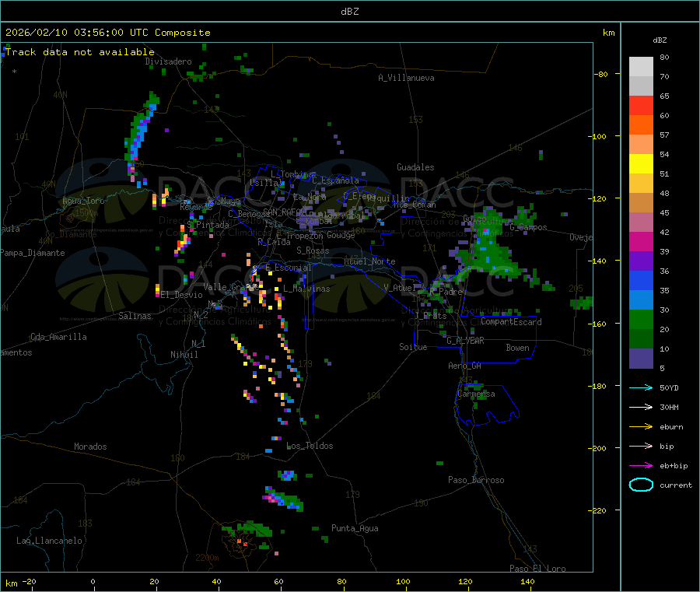Image resolution: width=700 pixels, height=592 pixels.
Task: Select the light blue 30-35 dBZ band
Action: click(641, 300)
